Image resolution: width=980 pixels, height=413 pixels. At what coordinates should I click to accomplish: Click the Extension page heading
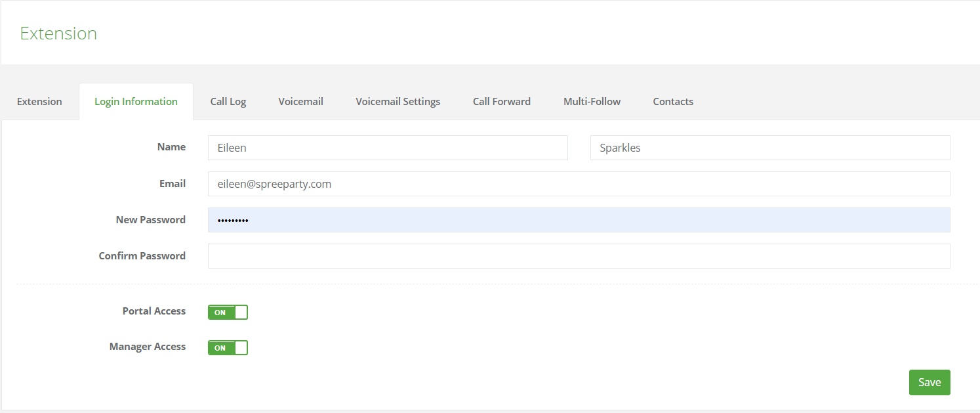point(58,33)
